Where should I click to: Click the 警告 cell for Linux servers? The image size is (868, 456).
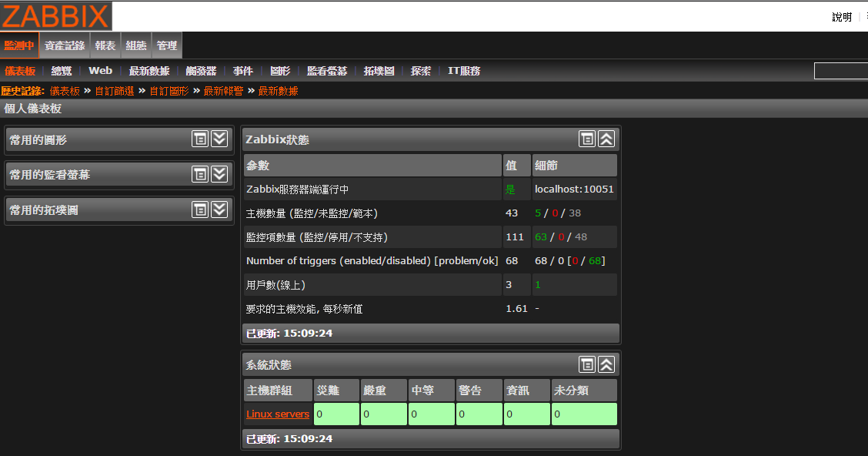pyautogui.click(x=479, y=414)
